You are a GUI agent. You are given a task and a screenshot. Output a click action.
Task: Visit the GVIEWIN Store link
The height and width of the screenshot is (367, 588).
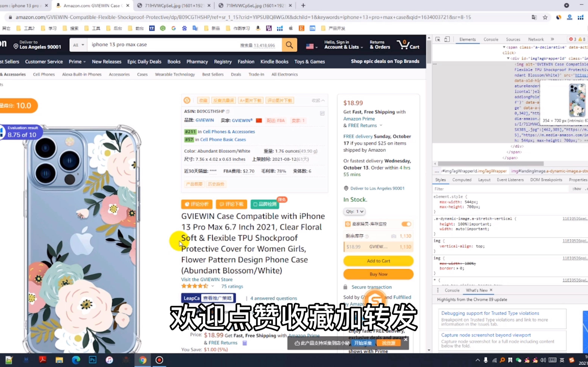(x=207, y=279)
